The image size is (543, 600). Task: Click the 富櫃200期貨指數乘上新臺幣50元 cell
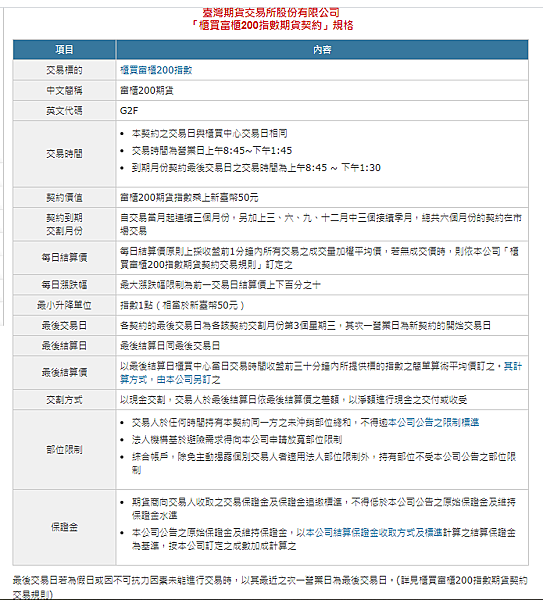pyautogui.click(x=322, y=197)
